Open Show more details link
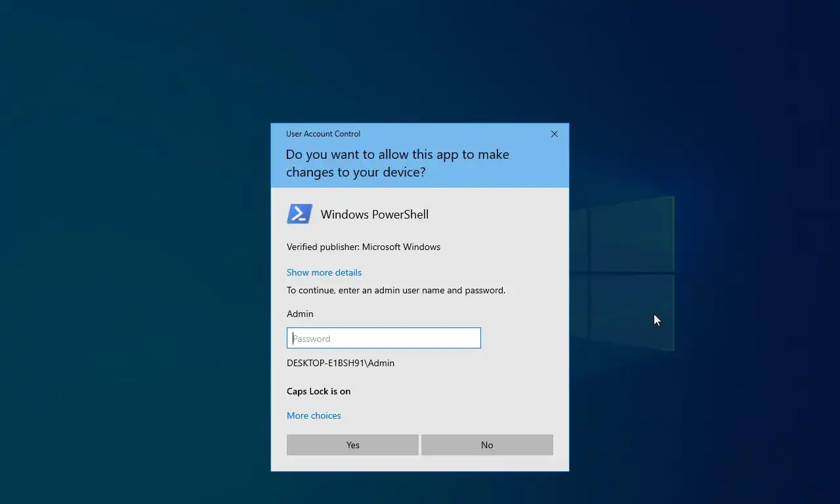The image size is (840, 504). coord(324,272)
